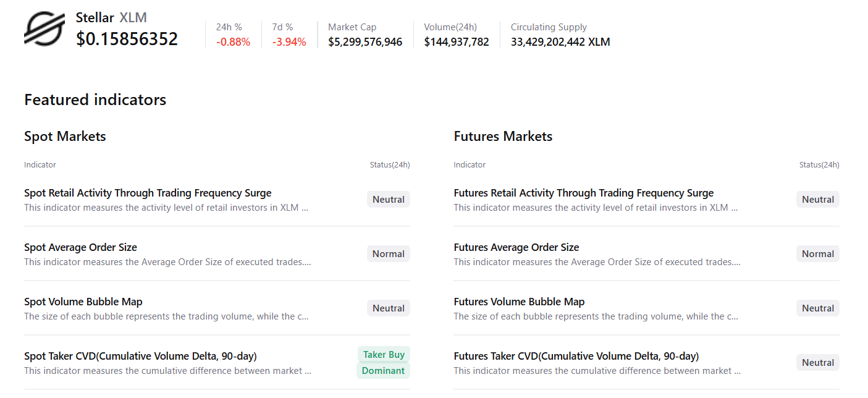
Task: Click Status(24h) header in Futures Markets
Action: click(x=819, y=165)
